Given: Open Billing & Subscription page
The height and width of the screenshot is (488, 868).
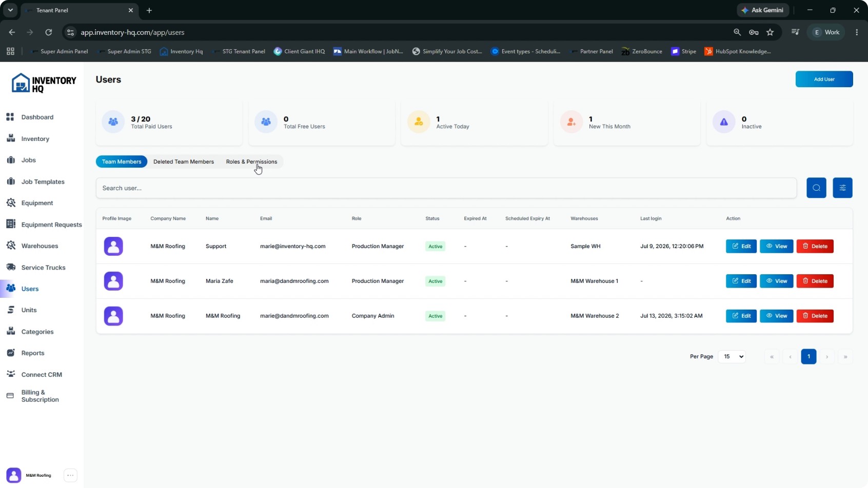Looking at the screenshot, I should 40,396.
